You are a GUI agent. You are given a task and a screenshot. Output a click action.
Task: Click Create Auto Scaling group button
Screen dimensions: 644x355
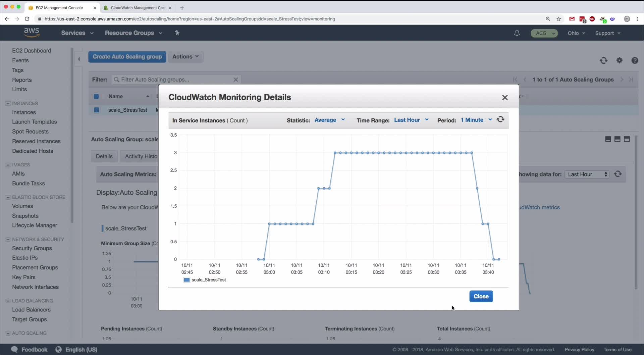pyautogui.click(x=127, y=57)
